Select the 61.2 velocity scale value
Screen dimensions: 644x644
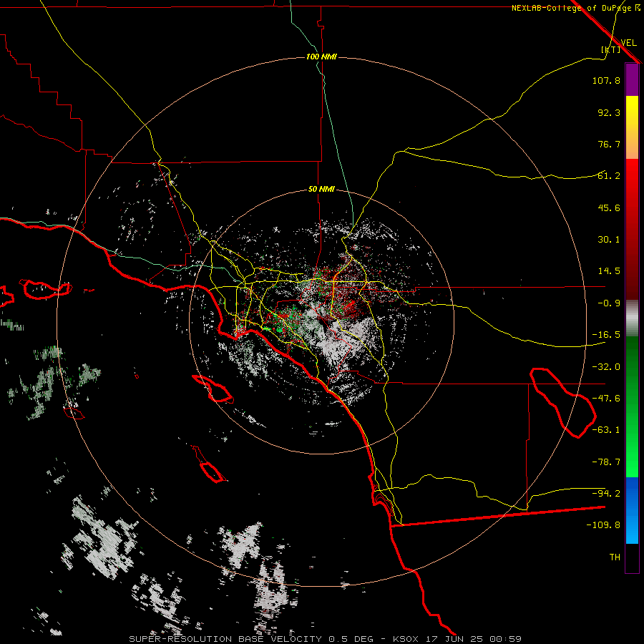pyautogui.click(x=609, y=176)
